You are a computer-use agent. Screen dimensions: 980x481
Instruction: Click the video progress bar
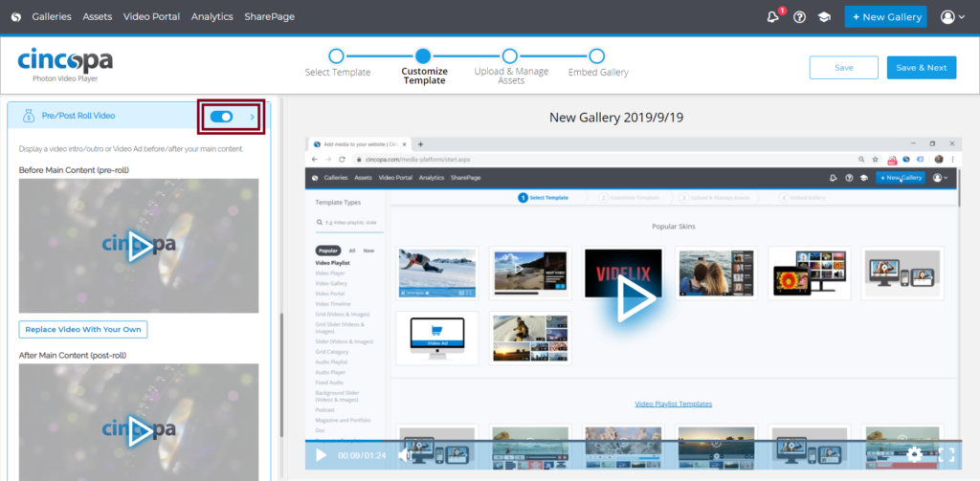coord(632,441)
